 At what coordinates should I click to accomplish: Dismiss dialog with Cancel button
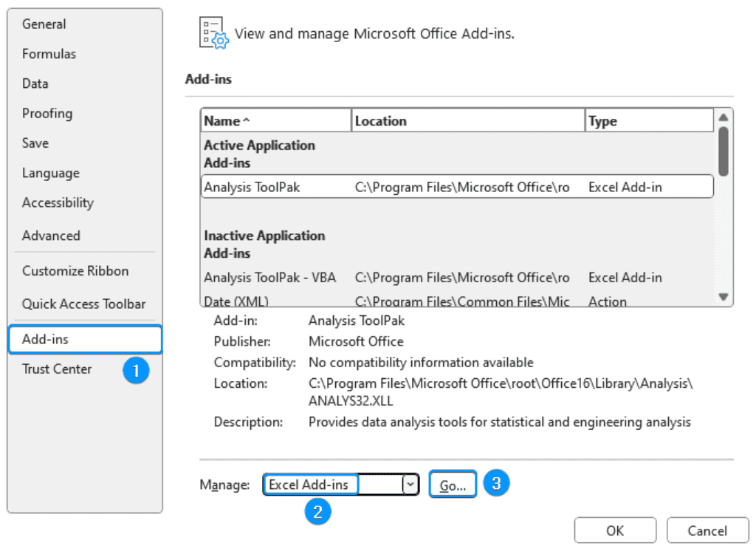point(707,531)
